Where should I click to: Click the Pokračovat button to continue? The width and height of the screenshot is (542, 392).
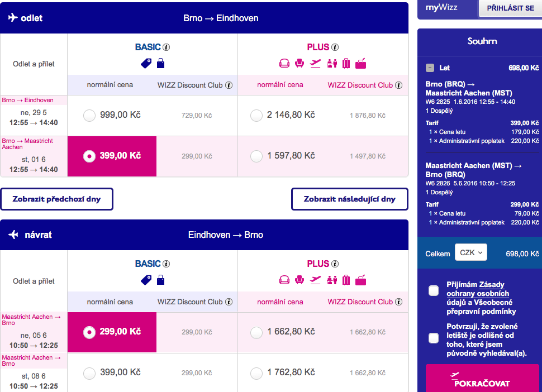482,379
